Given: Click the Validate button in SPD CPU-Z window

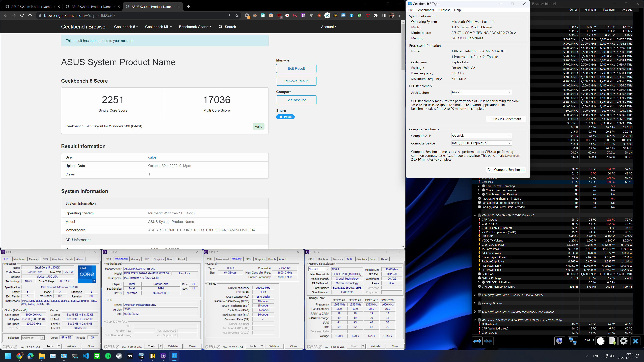Looking at the screenshot, I should (375, 346).
